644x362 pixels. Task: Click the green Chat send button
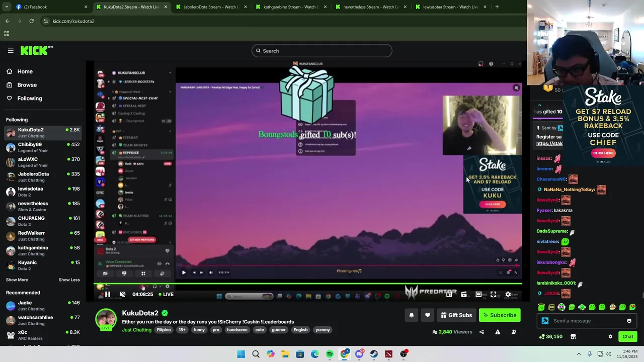click(x=628, y=336)
